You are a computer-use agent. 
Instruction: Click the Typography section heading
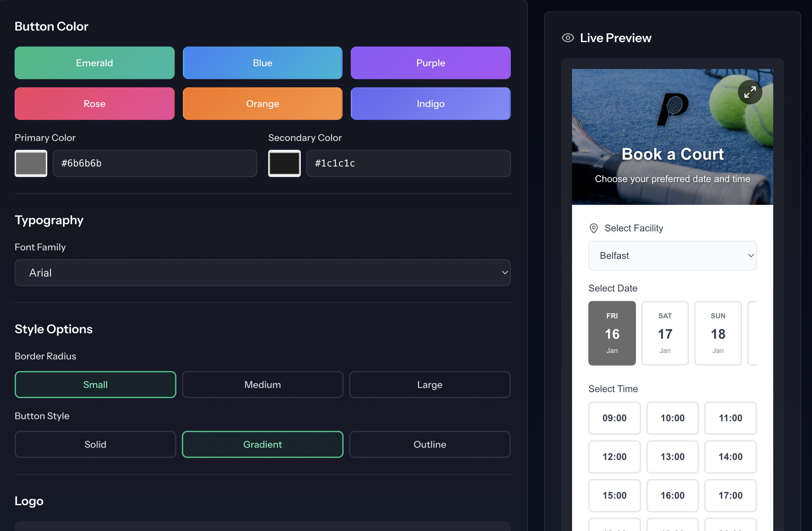49,220
